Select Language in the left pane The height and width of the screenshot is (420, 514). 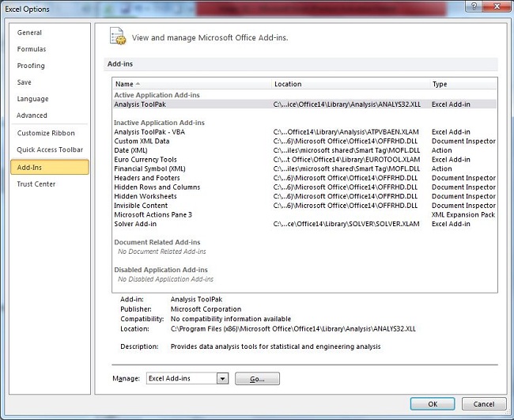click(x=32, y=99)
